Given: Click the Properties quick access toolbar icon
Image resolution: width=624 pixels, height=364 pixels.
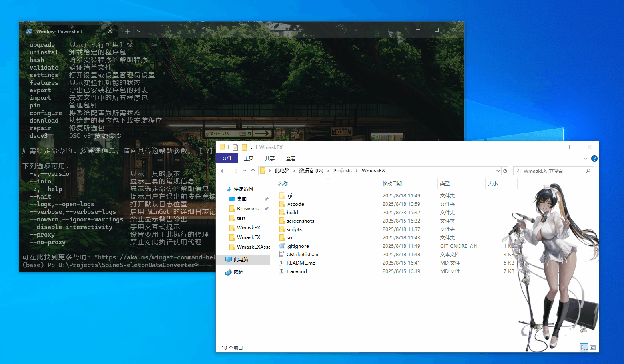Looking at the screenshot, I should tap(235, 147).
